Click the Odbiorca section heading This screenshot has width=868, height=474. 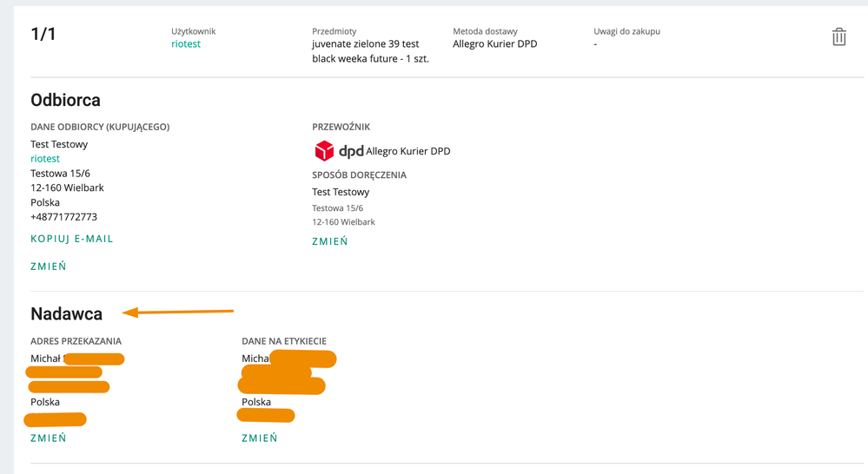click(66, 100)
